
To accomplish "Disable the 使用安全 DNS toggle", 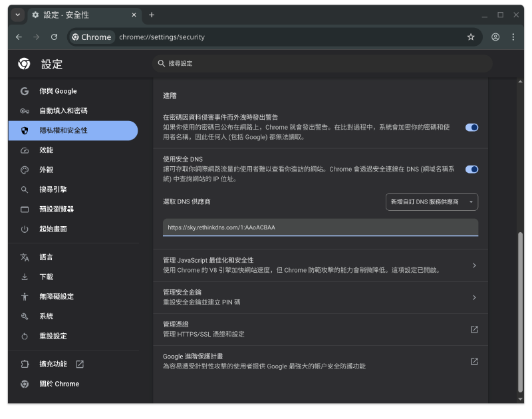I will [471, 169].
